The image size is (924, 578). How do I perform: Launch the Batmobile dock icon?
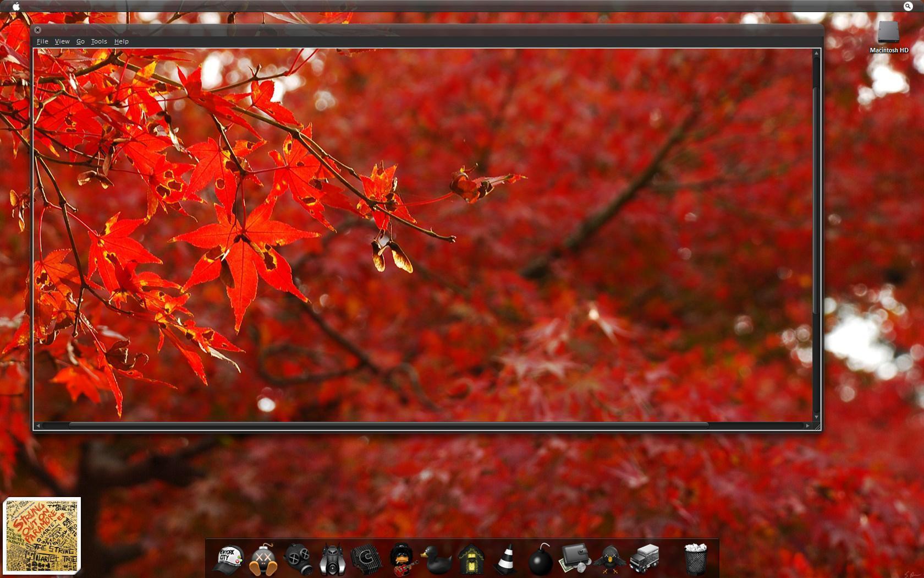[332, 560]
